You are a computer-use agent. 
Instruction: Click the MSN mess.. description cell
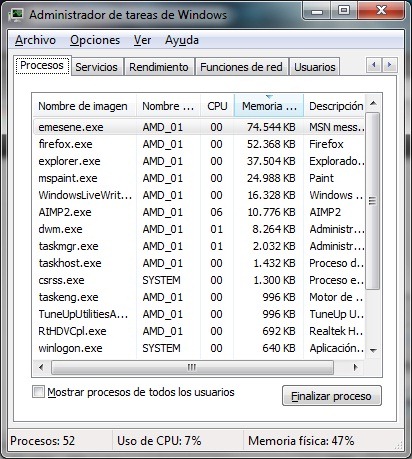pos(337,127)
